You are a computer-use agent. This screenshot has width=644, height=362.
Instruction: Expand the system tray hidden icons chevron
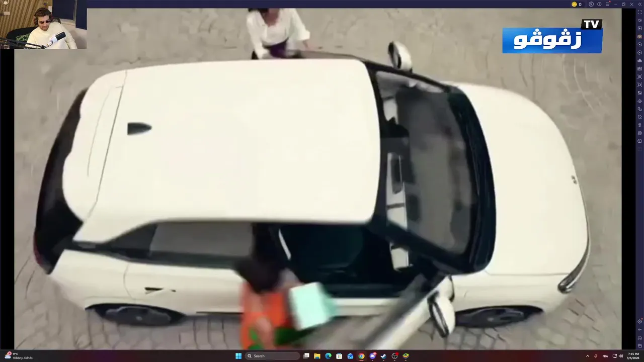coord(587,356)
